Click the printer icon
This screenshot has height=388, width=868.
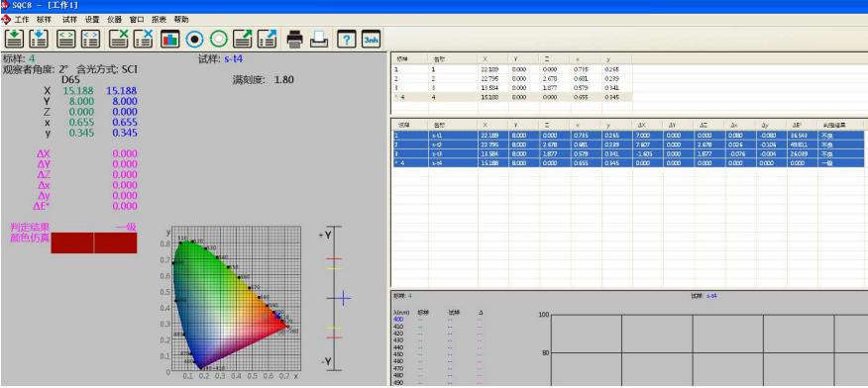[294, 39]
